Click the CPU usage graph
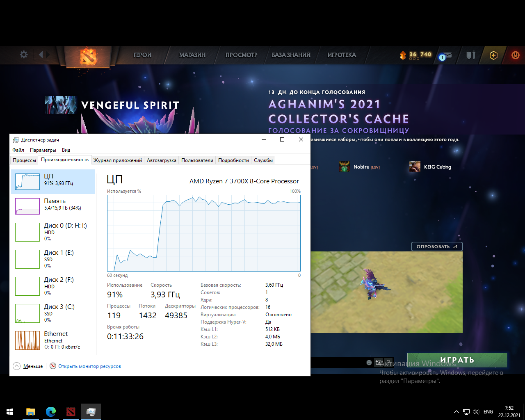The height and width of the screenshot is (420, 525). [x=204, y=233]
